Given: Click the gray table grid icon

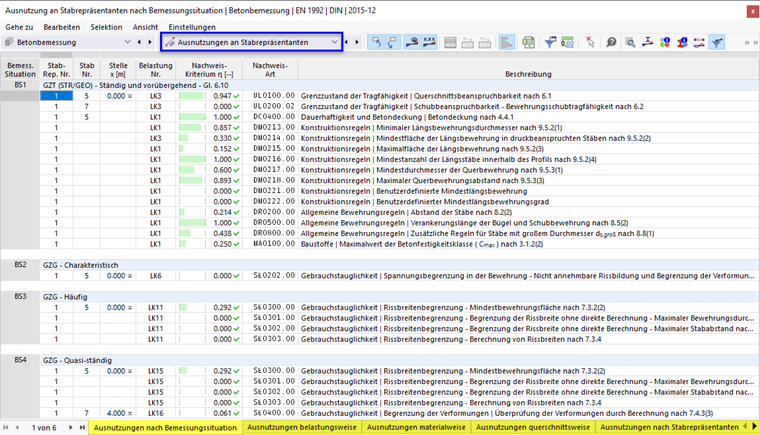Looking at the screenshot, I should [450, 43].
